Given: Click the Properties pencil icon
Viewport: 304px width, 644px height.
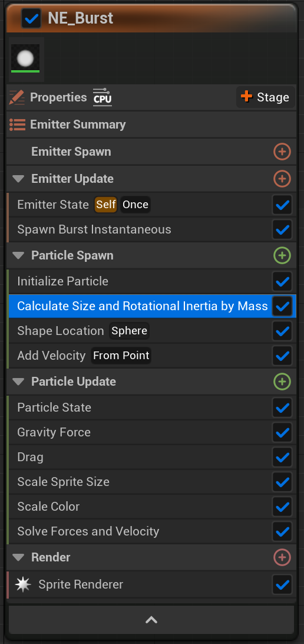Looking at the screenshot, I should 17,97.
